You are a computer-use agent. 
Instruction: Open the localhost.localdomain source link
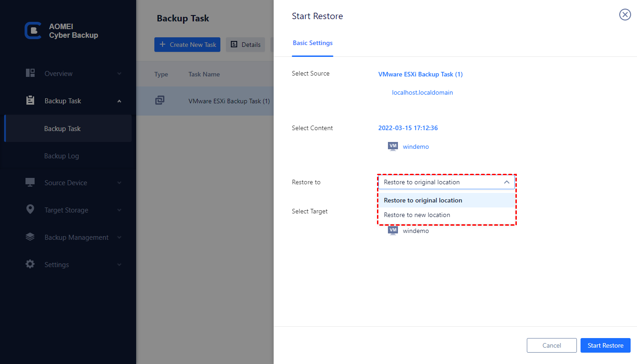[x=422, y=92]
